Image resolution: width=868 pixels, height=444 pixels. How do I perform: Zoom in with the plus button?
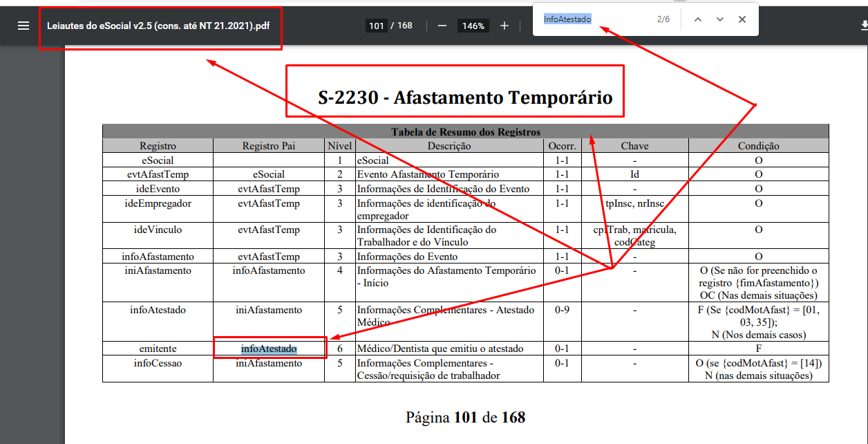(504, 26)
